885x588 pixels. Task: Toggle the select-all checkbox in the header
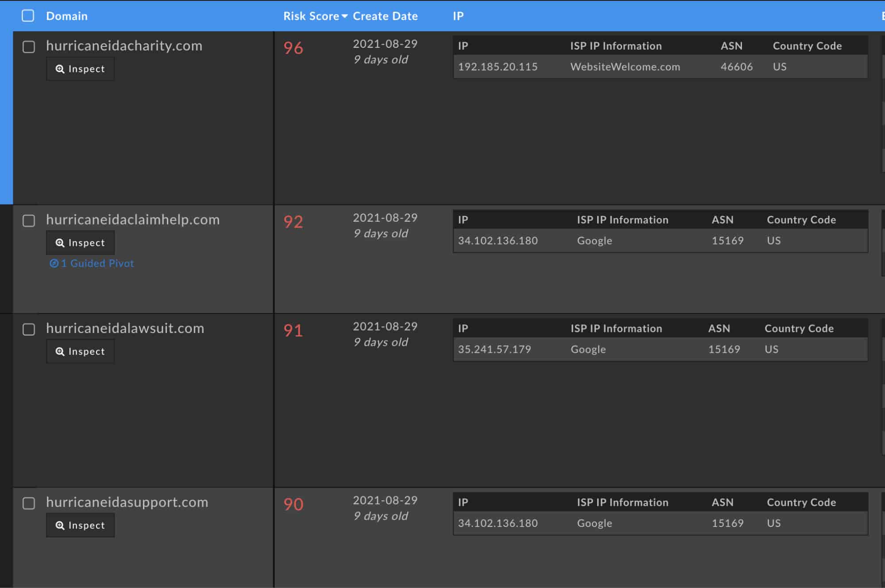pyautogui.click(x=28, y=15)
